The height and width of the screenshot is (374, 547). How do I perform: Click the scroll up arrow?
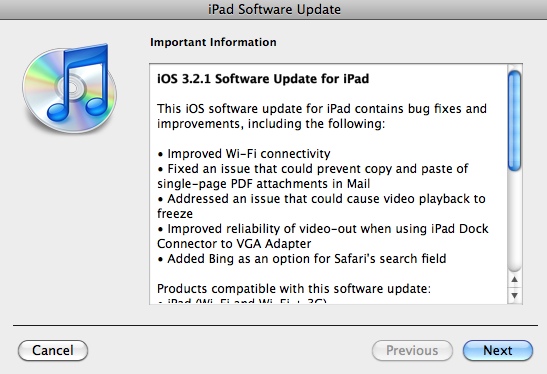click(x=515, y=279)
